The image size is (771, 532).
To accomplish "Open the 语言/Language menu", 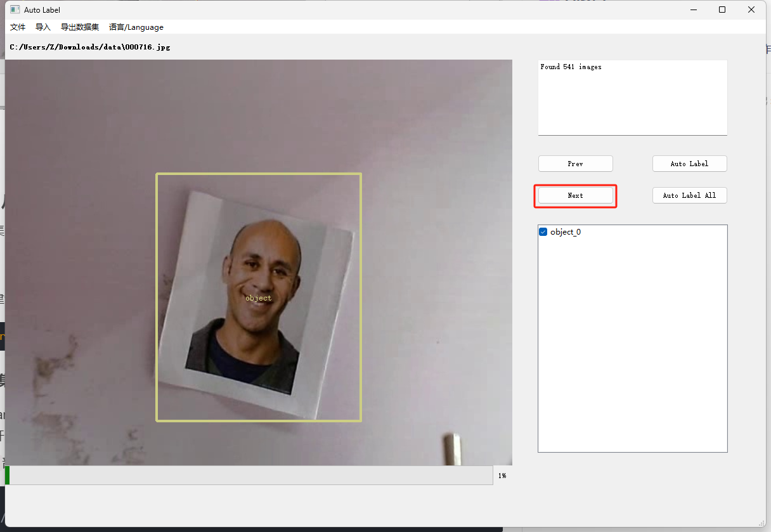I will 136,27.
